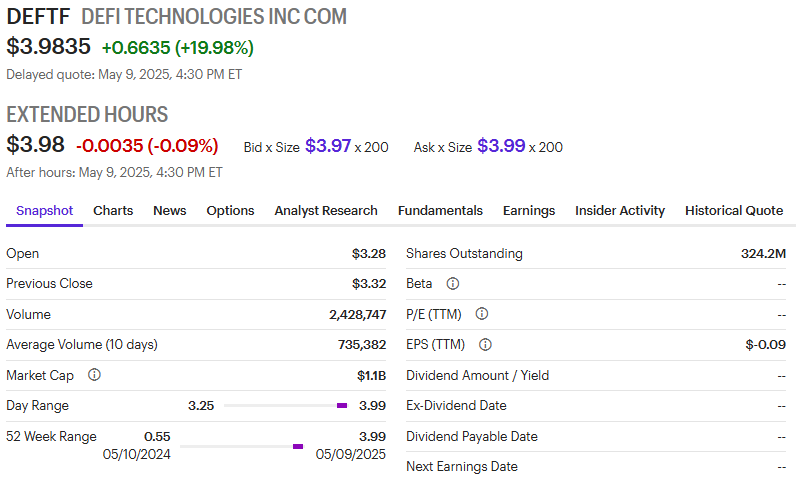This screenshot has width=796, height=484.
Task: Click the Average Volume value 735,382
Action: point(362,345)
